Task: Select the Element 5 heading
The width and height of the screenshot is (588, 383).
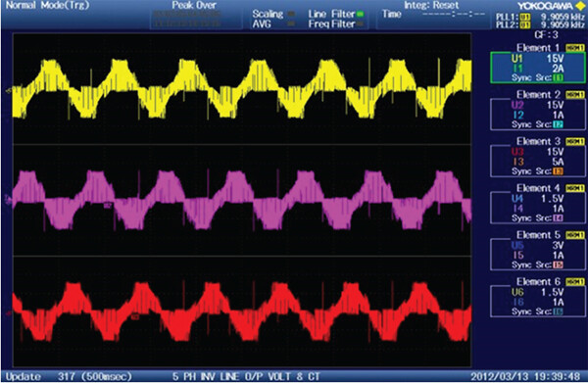Action: (x=538, y=235)
